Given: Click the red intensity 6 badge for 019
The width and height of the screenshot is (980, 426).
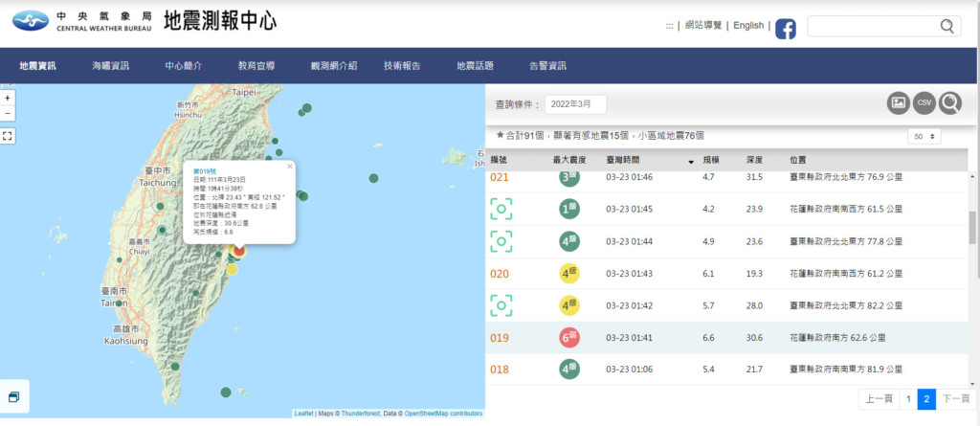Looking at the screenshot, I should coord(569,338).
